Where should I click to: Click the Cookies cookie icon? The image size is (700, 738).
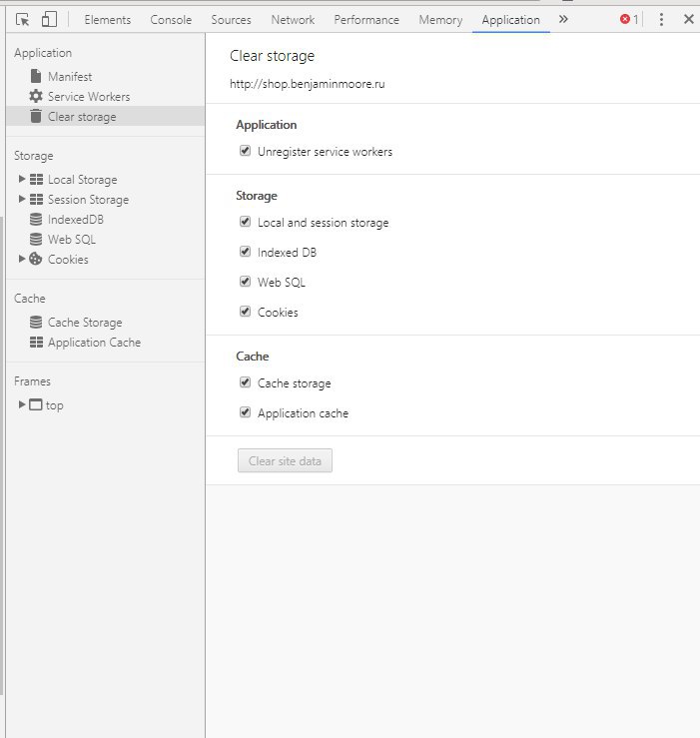coord(36,259)
